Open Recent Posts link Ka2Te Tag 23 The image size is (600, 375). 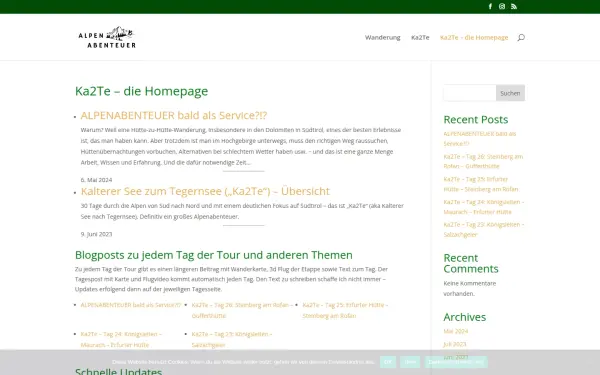(x=484, y=229)
